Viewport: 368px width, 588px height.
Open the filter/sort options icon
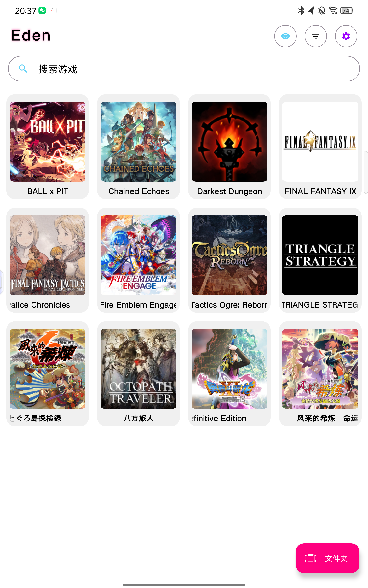pyautogui.click(x=316, y=36)
